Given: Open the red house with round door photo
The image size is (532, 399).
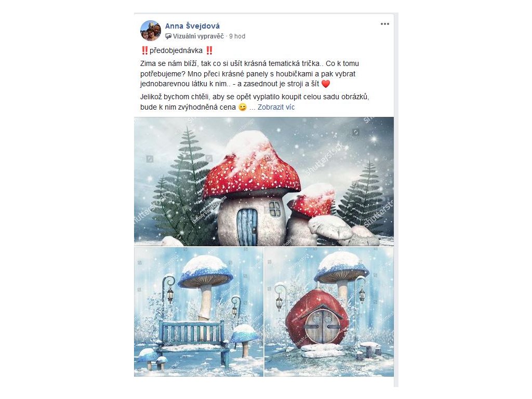Looking at the screenshot, I should point(329,312).
